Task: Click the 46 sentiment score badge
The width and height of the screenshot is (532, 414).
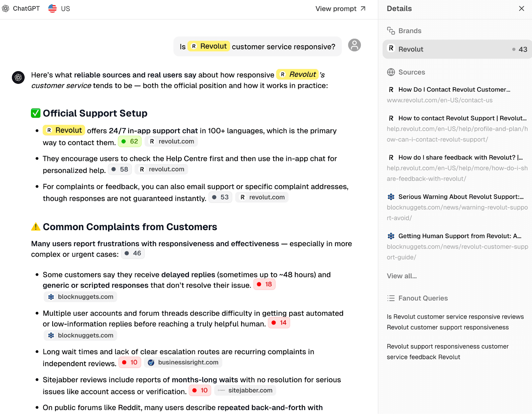Action: 133,253
